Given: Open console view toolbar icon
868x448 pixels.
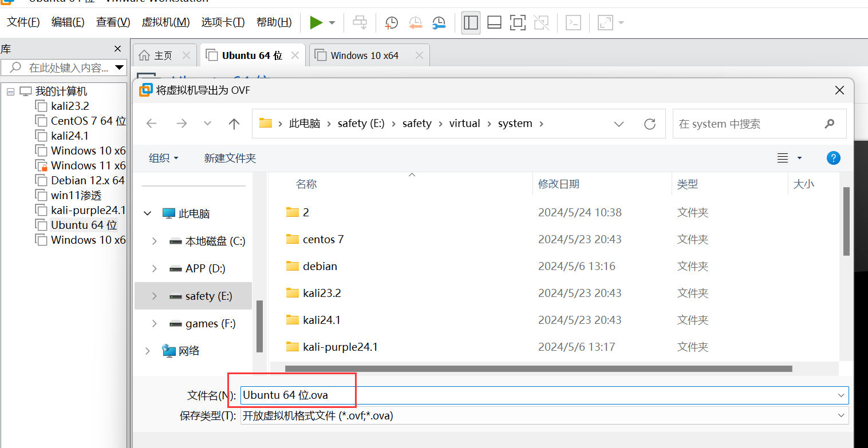Looking at the screenshot, I should point(573,22).
